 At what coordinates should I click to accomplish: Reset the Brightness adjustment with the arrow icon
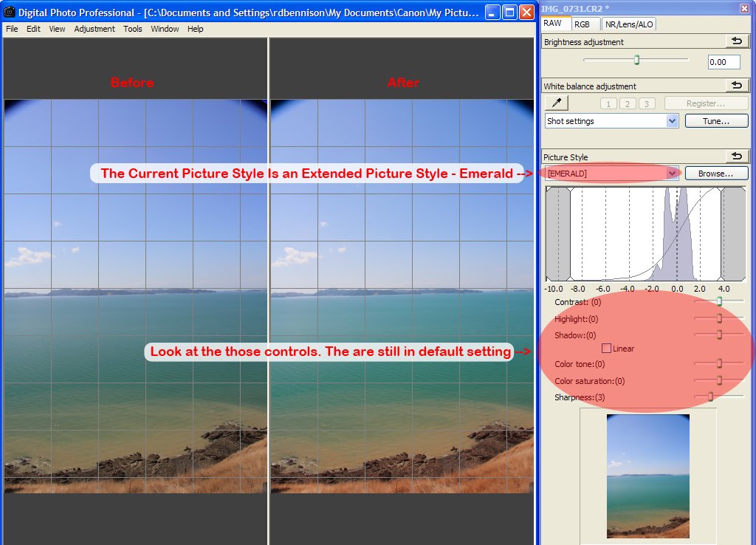pos(738,41)
